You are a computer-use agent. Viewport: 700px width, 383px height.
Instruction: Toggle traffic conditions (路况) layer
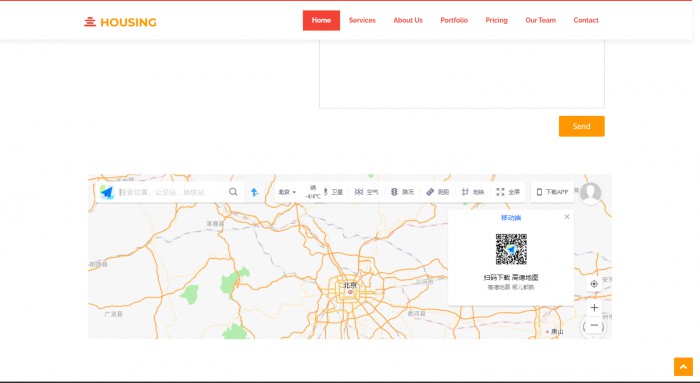402,192
